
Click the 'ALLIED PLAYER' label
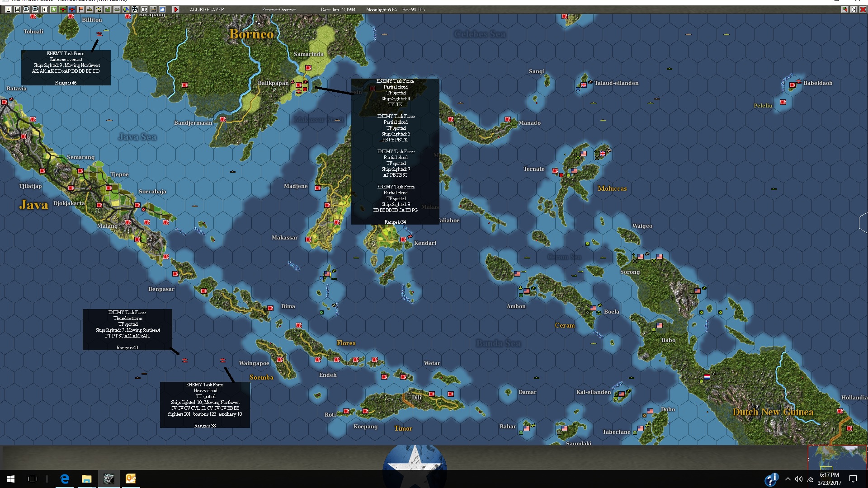click(207, 9)
